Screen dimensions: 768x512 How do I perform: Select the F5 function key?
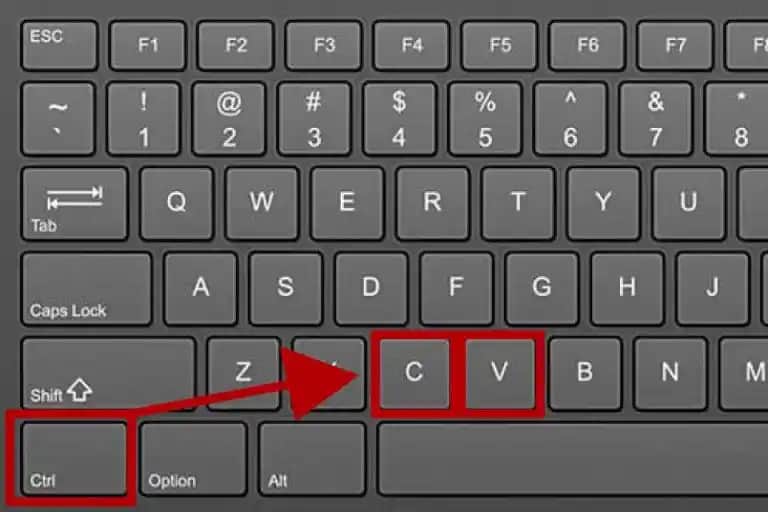pyautogui.click(x=500, y=46)
